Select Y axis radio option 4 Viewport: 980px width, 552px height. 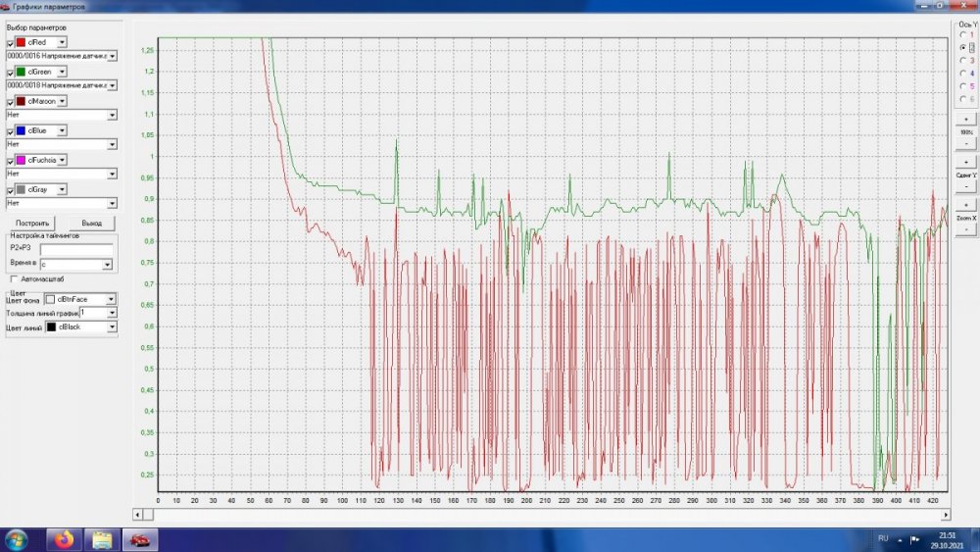pos(963,74)
